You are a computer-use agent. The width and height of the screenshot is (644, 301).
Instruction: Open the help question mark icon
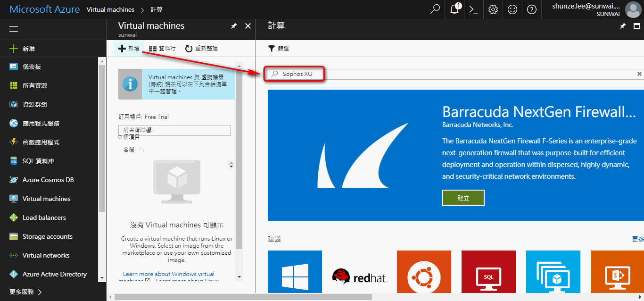(x=532, y=9)
